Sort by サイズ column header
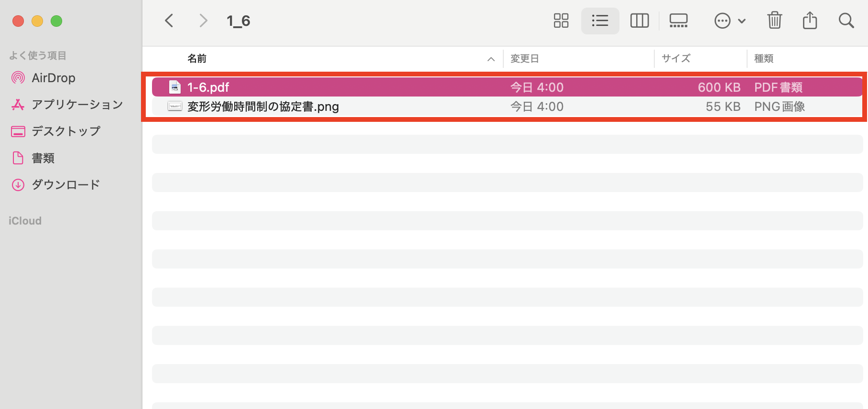This screenshot has width=868, height=409. (676, 58)
